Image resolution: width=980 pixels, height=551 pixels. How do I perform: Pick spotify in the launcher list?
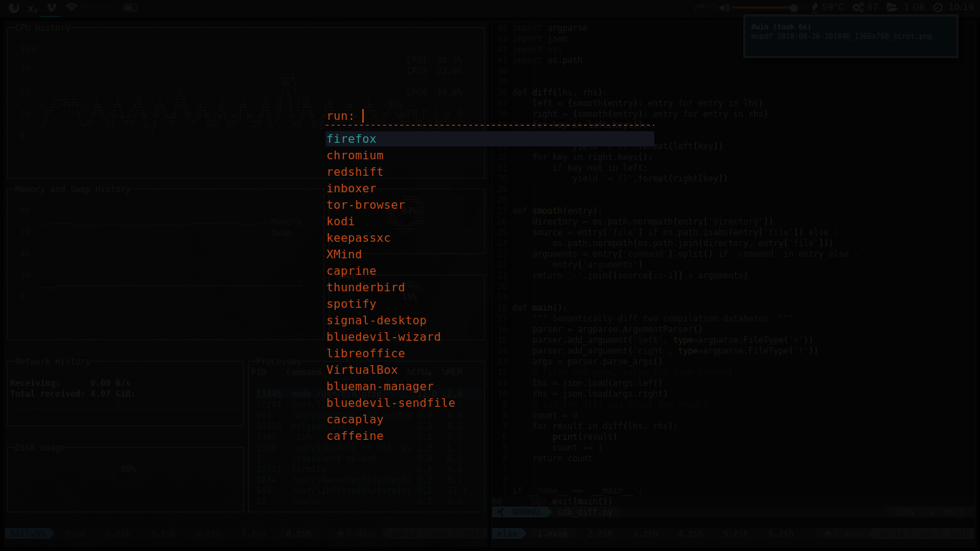pos(490,304)
